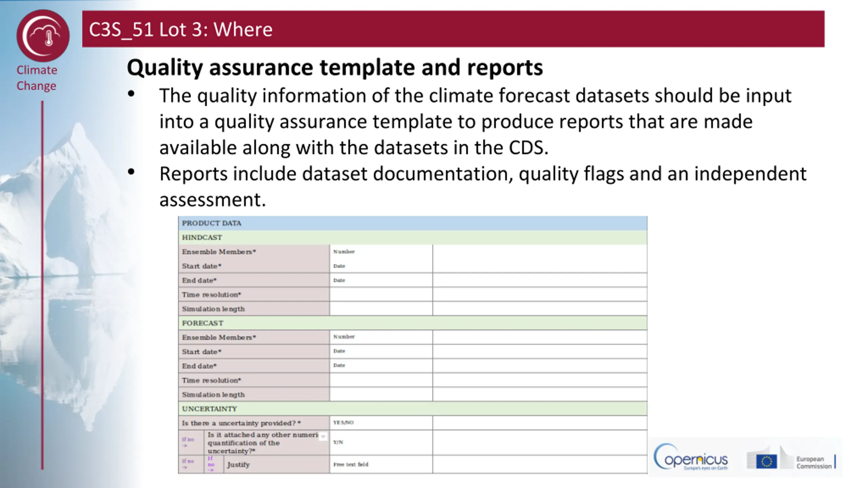Viewport: 868px width, 488px height.
Task: Click the 'Number' cell for Forecast Ensemble Members
Action: click(x=381, y=337)
